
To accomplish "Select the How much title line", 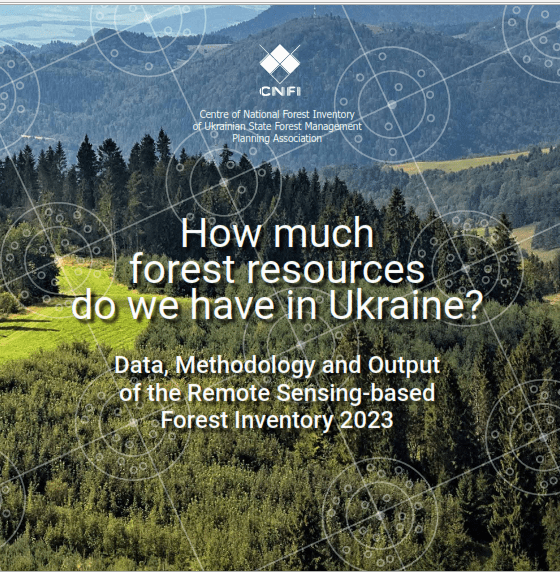I will 277,233.
